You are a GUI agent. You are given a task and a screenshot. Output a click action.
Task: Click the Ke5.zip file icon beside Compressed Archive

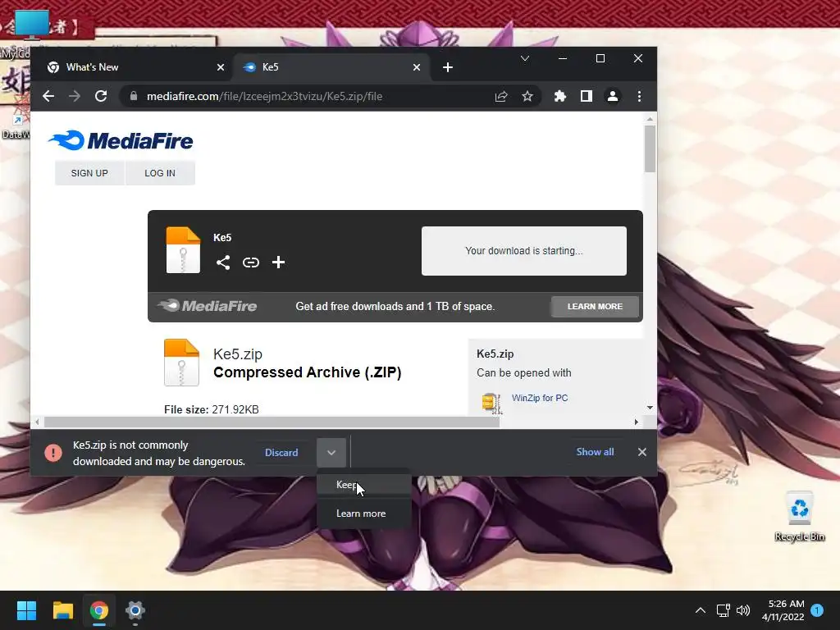181,363
